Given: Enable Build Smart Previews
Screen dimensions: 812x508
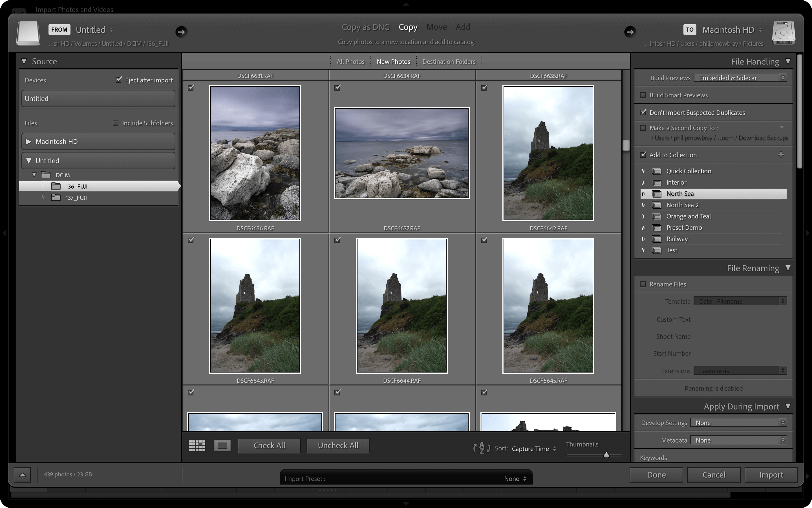Looking at the screenshot, I should (643, 95).
